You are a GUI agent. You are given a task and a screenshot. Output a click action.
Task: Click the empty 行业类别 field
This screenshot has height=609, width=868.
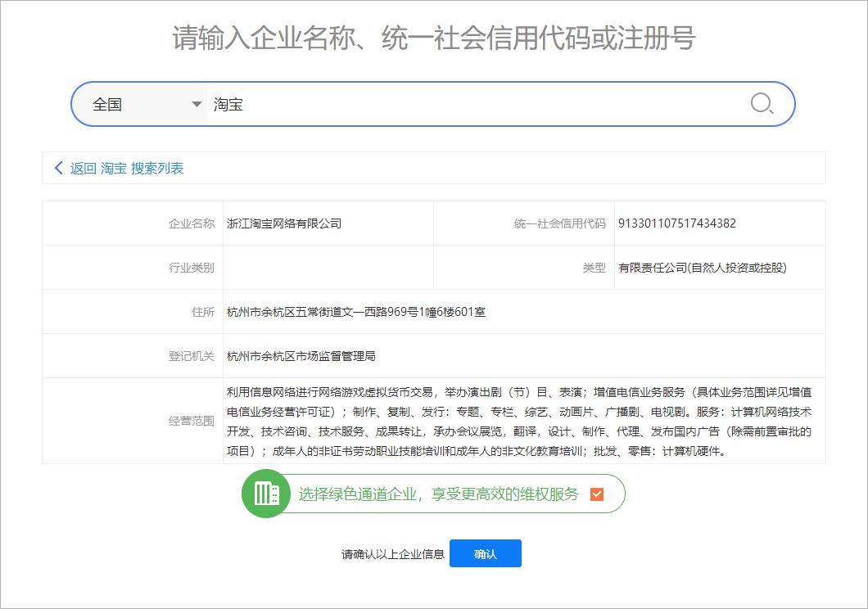click(328, 267)
